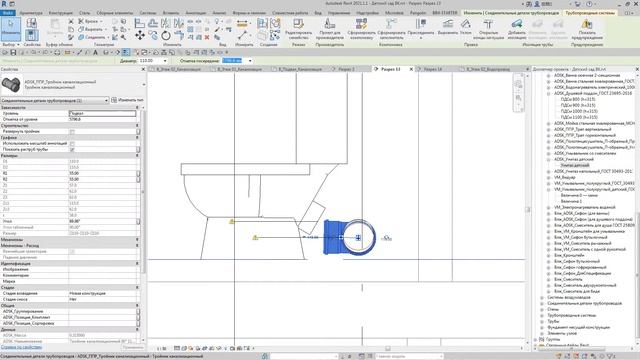Switch to the 'Разрез 14' view tab
This screenshot has width=640, height=360.
pyautogui.click(x=433, y=69)
